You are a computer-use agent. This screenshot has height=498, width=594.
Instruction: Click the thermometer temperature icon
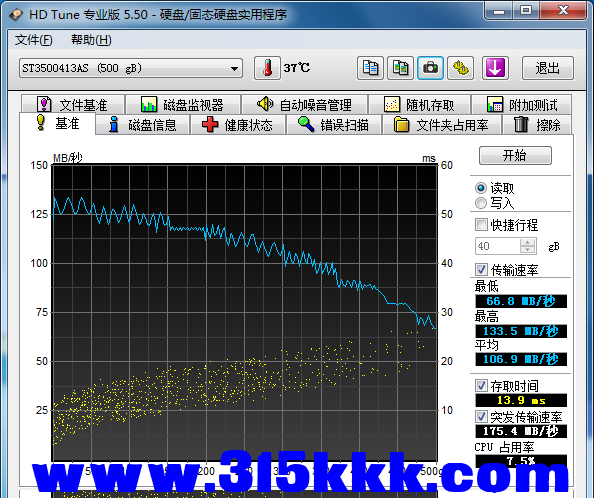tap(267, 68)
